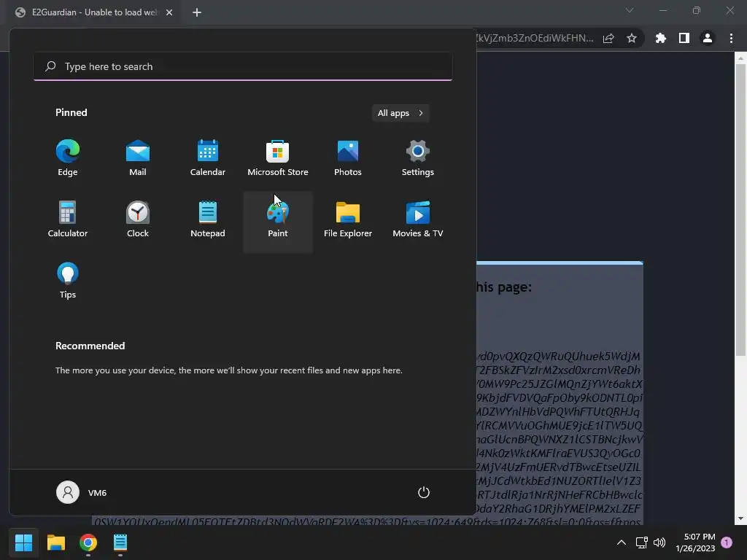Click the Windows Start button on the taskbar

click(23, 542)
